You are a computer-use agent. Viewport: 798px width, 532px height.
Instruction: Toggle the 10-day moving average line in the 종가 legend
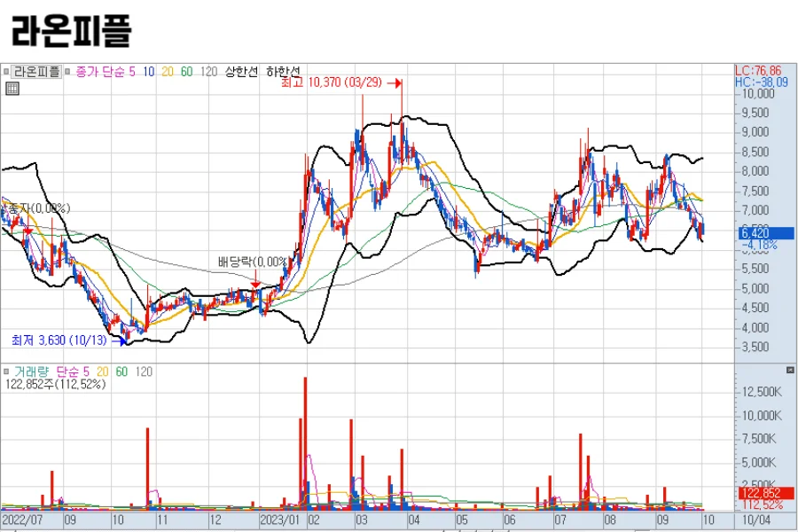[148, 72]
